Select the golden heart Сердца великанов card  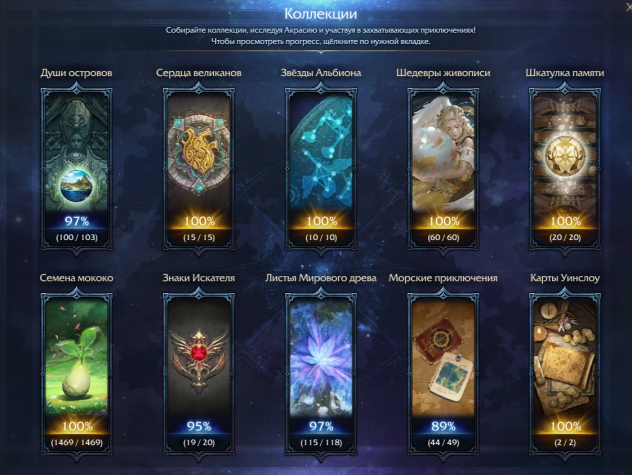pos(199,169)
